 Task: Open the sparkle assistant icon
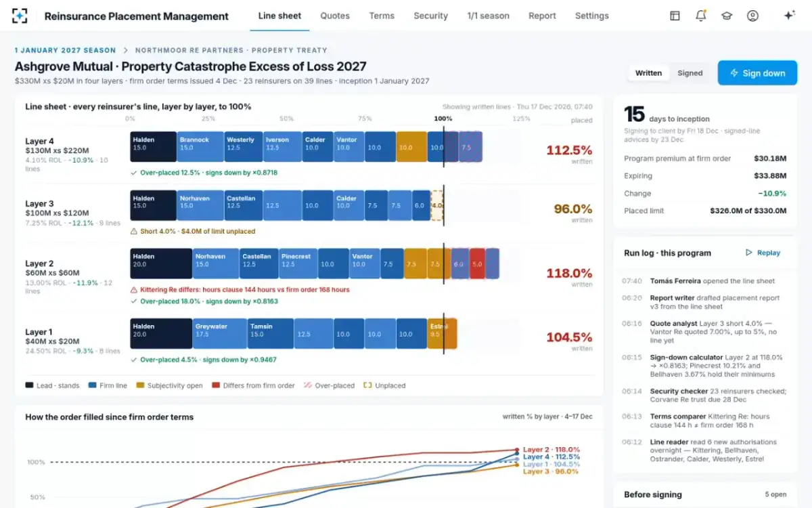point(789,16)
